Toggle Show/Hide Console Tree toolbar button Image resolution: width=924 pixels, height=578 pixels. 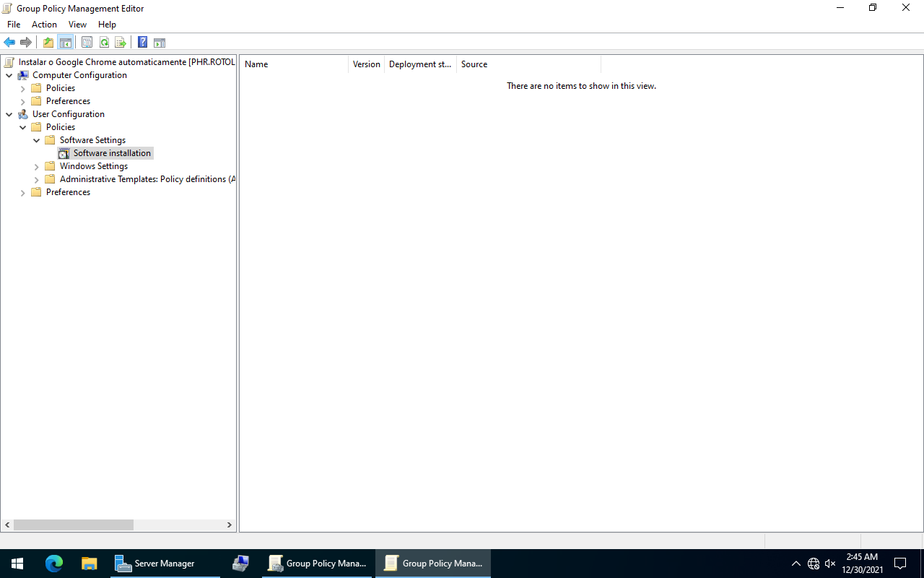[66, 43]
